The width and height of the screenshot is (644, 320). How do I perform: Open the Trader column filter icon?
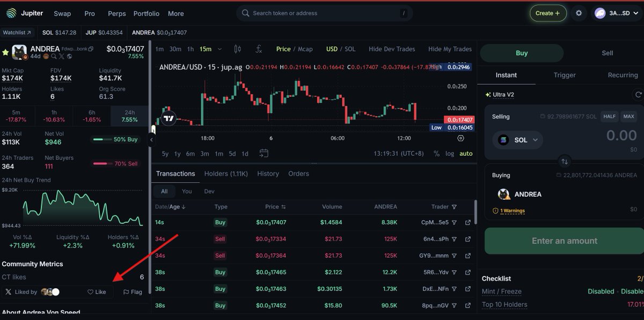point(454,207)
